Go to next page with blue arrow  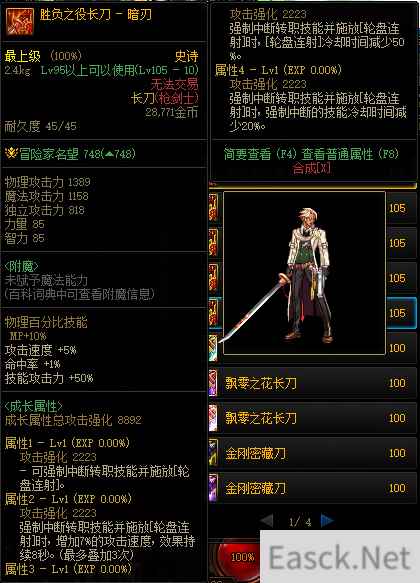[x=327, y=521]
